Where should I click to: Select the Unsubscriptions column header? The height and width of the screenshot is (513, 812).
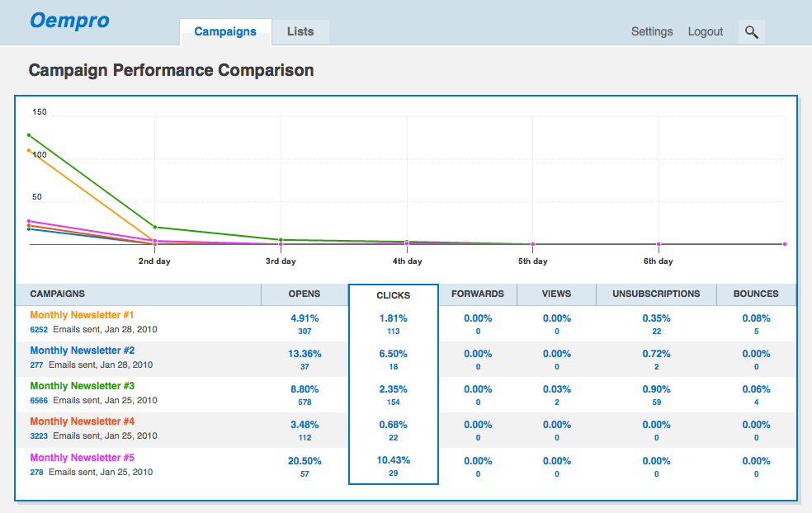(656, 294)
